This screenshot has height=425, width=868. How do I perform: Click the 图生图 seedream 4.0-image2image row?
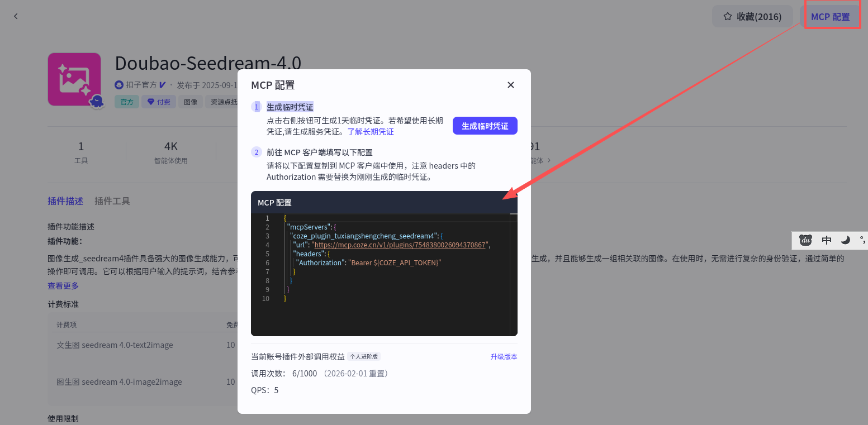pos(119,382)
